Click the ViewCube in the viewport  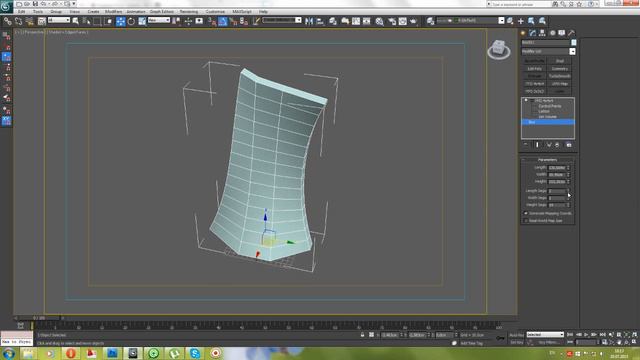[498, 49]
